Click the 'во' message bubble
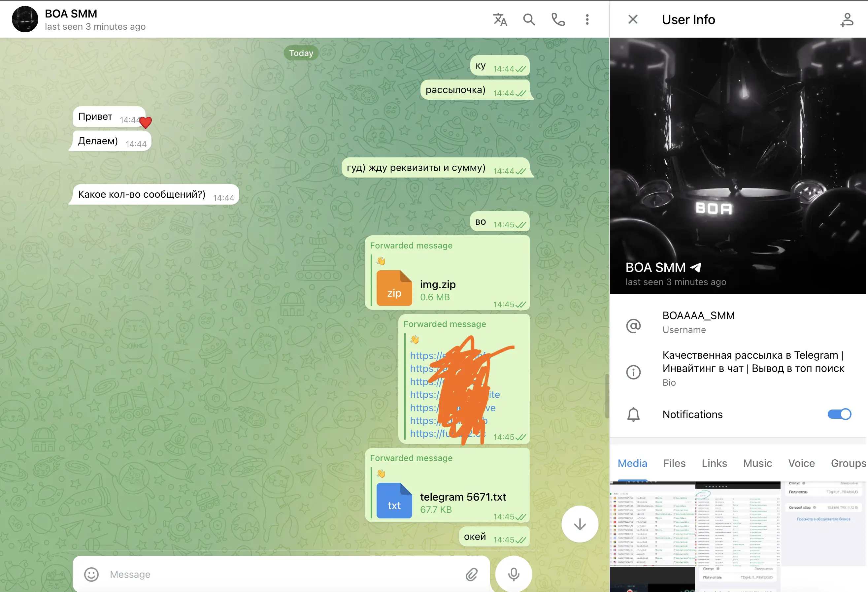 pyautogui.click(x=500, y=221)
